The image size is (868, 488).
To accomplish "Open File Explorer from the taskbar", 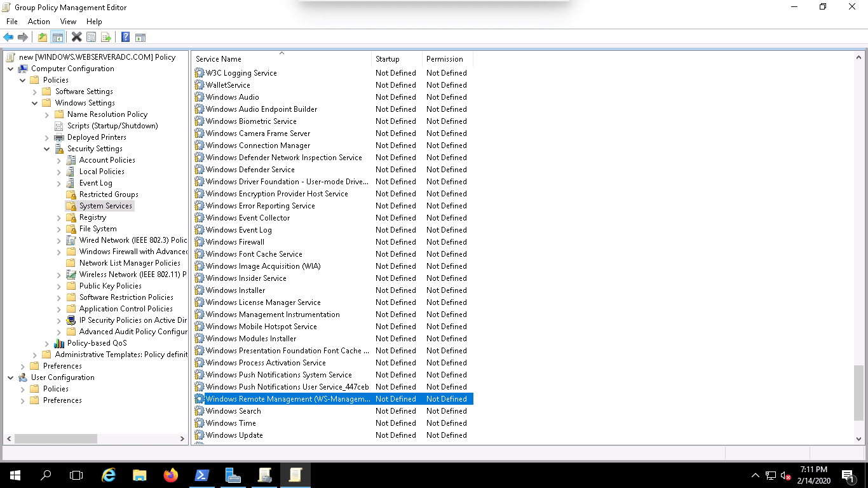I will [140, 475].
